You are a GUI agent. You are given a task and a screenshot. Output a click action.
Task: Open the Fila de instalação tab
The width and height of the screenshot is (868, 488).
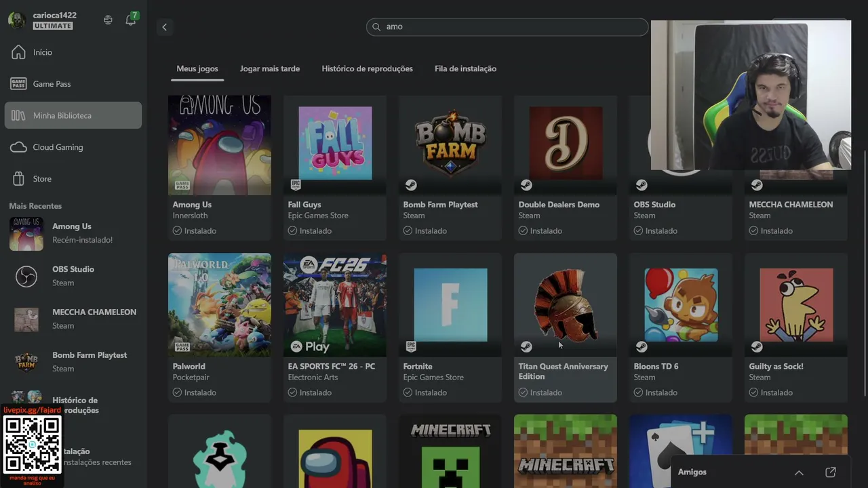pos(466,68)
